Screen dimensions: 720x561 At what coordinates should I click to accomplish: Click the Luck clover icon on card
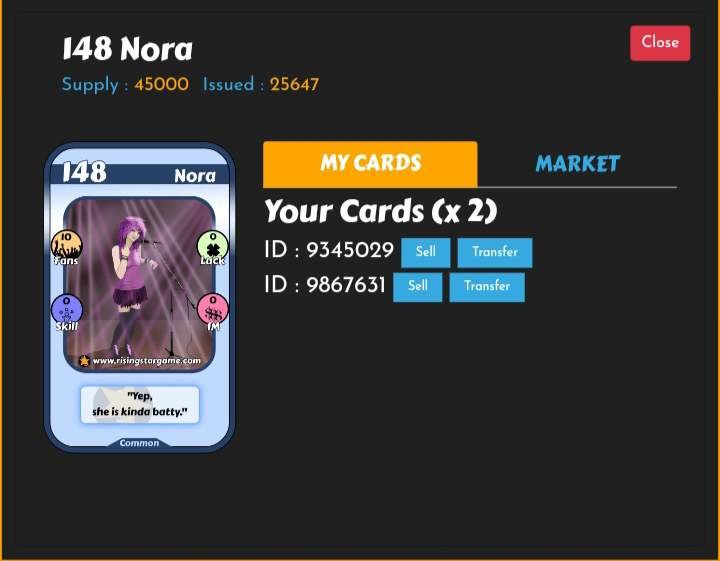213,245
